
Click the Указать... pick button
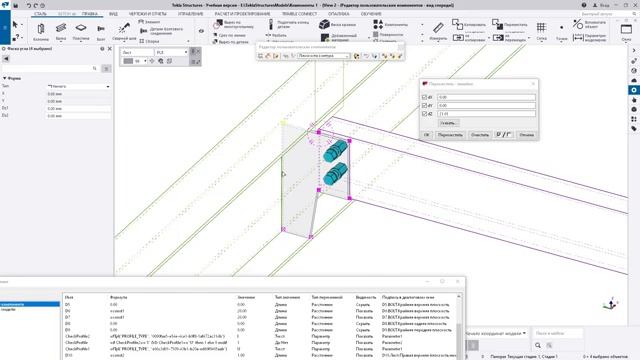(448, 123)
